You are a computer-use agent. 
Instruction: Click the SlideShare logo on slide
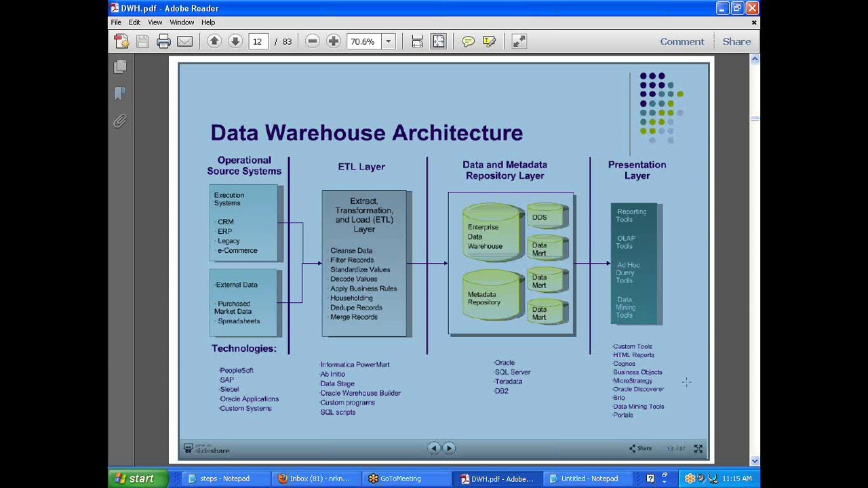[207, 449]
